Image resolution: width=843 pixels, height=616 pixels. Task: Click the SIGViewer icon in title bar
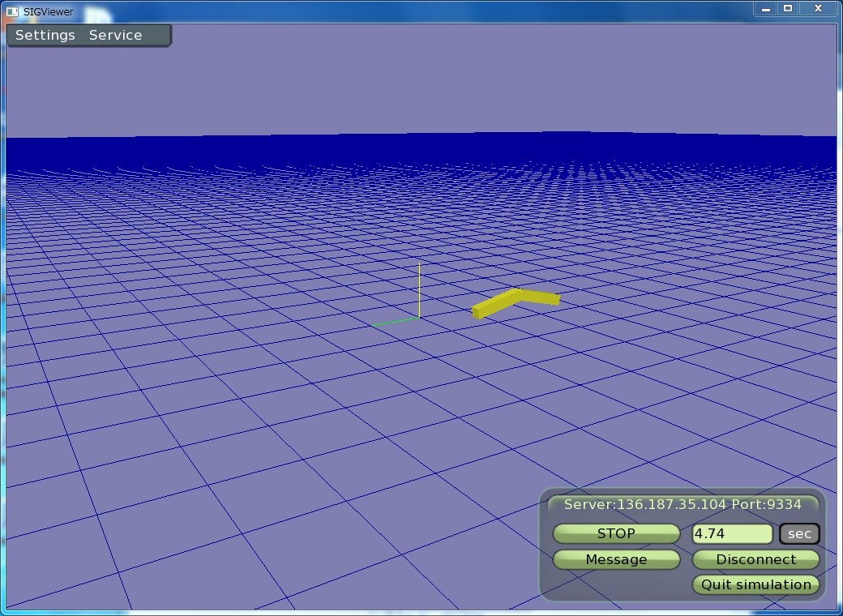point(12,11)
